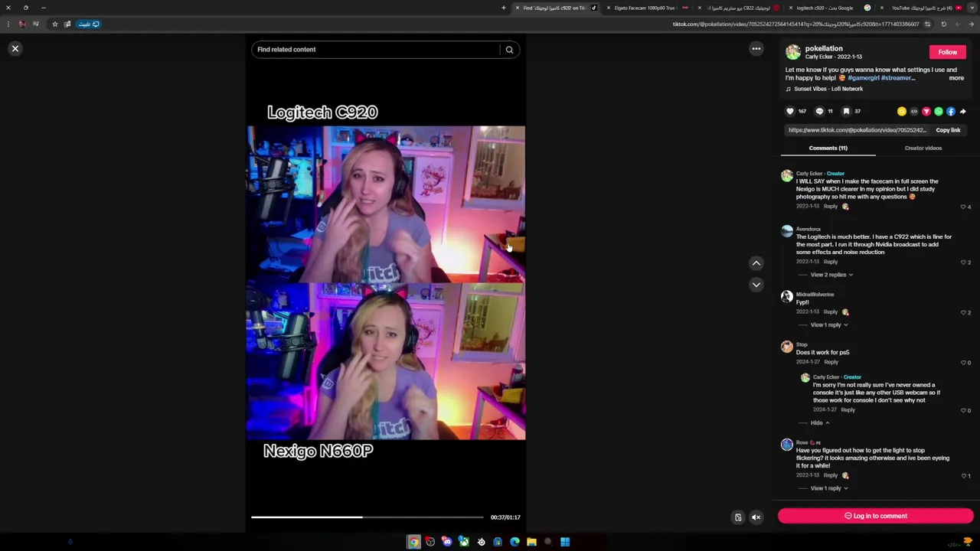This screenshot has height=551, width=980.
Task: Follow the pokellation account
Action: tap(947, 52)
